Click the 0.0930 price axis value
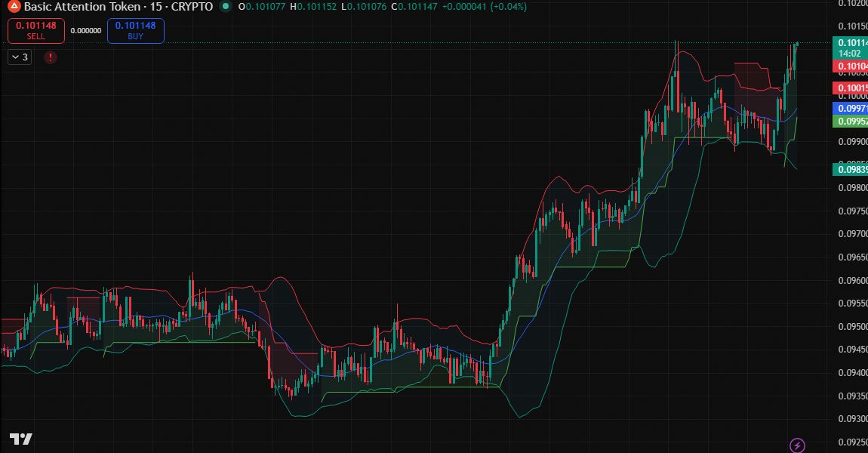This screenshot has height=453, width=868. tap(852, 419)
